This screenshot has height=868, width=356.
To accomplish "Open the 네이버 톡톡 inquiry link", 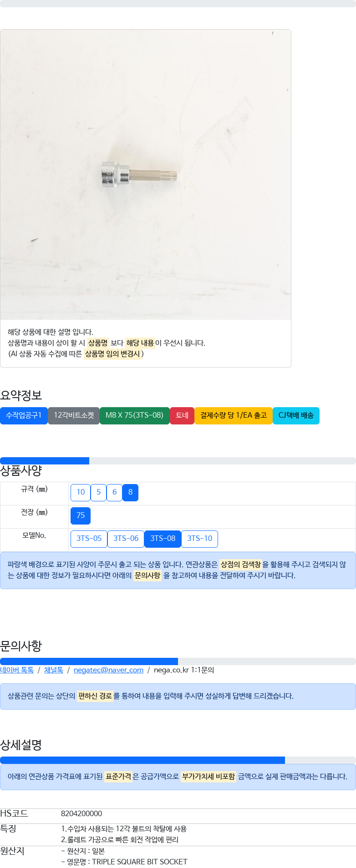I will (x=17, y=670).
